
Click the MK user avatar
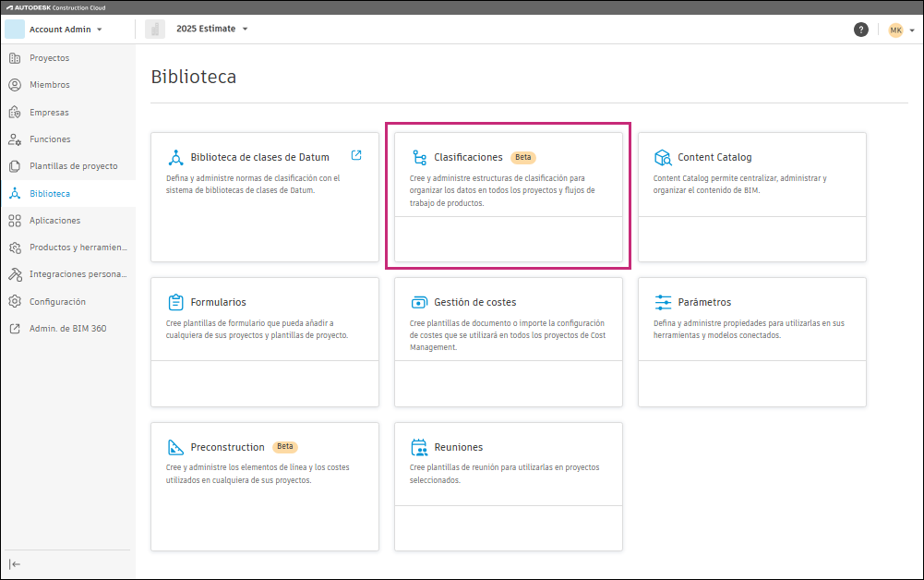click(895, 30)
